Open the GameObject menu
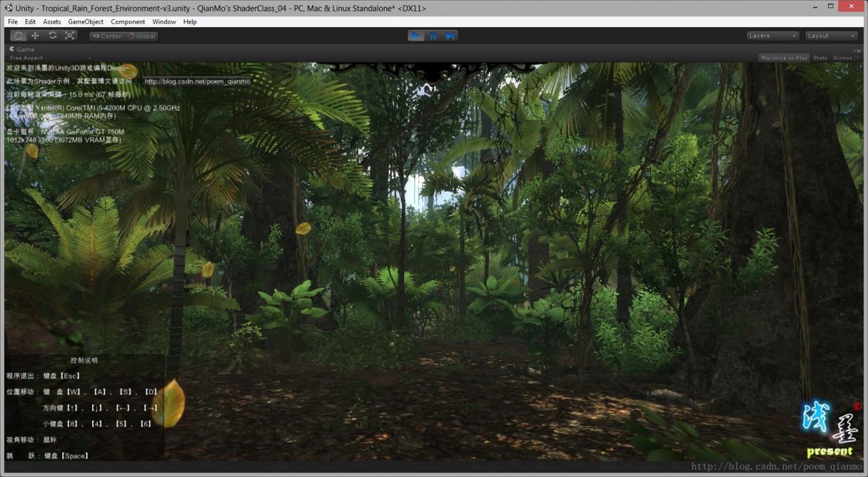 (86, 22)
